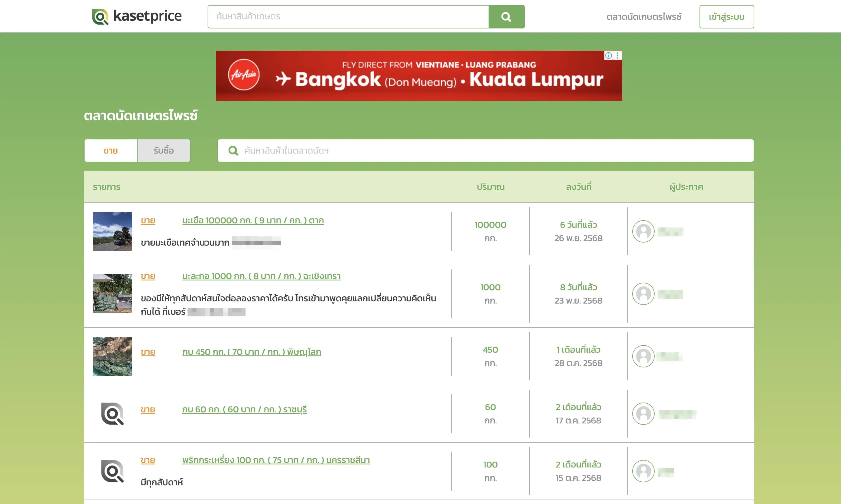Switch to the รับซื้อ tab

tap(164, 151)
